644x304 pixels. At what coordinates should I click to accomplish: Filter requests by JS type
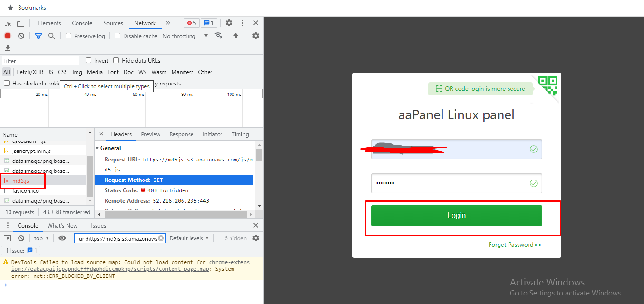tap(50, 72)
